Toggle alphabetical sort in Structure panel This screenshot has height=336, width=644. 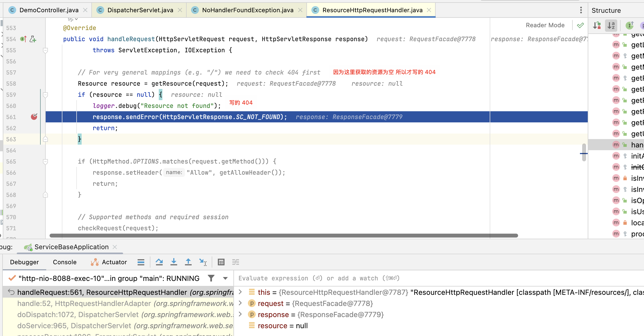pyautogui.click(x=611, y=26)
